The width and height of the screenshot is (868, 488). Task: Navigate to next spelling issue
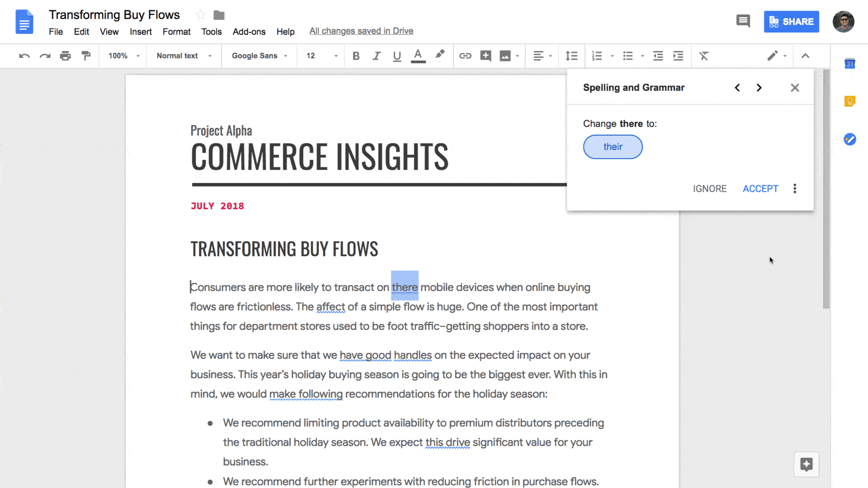point(759,87)
